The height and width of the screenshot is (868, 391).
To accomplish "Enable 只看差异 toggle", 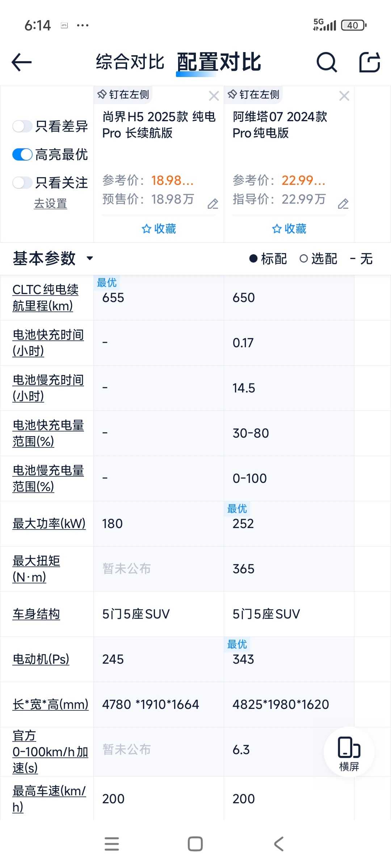I will click(x=22, y=126).
